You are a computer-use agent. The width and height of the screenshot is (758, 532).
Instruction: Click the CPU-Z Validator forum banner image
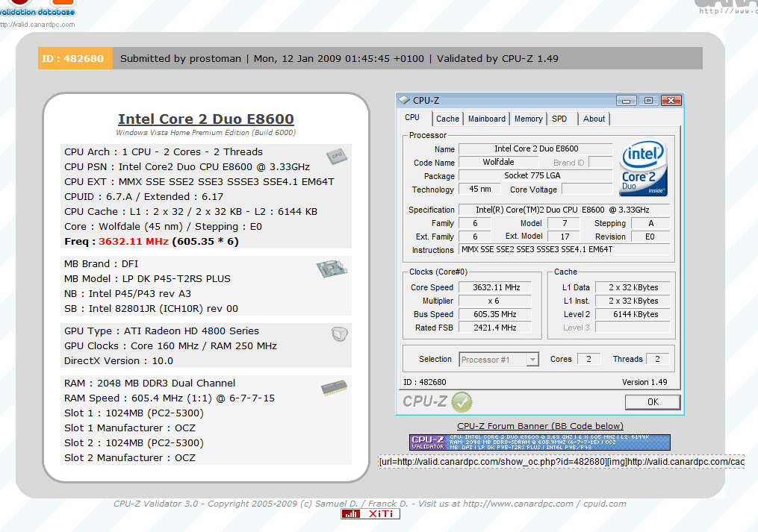[x=539, y=442]
